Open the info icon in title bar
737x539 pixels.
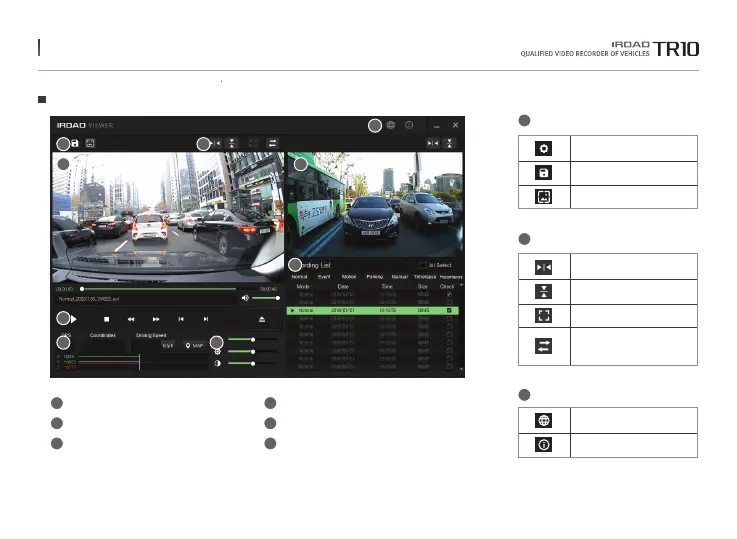[x=409, y=125]
